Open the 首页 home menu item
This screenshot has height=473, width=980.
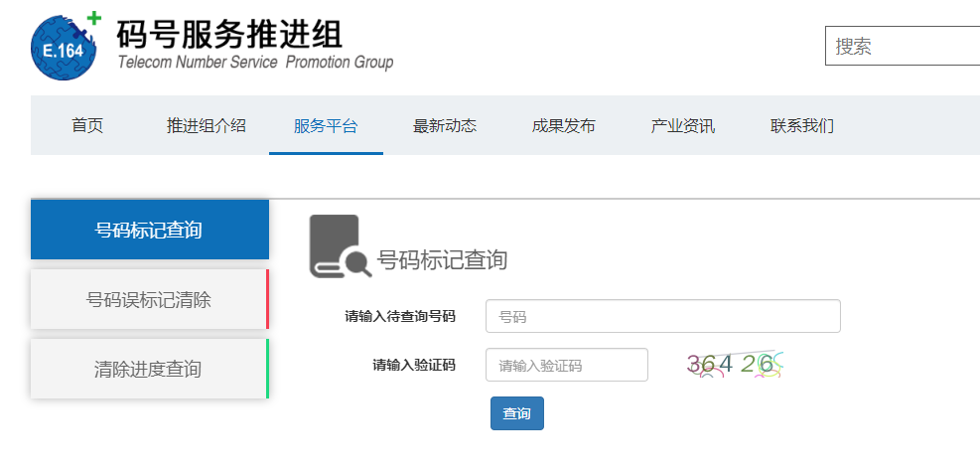[87, 126]
